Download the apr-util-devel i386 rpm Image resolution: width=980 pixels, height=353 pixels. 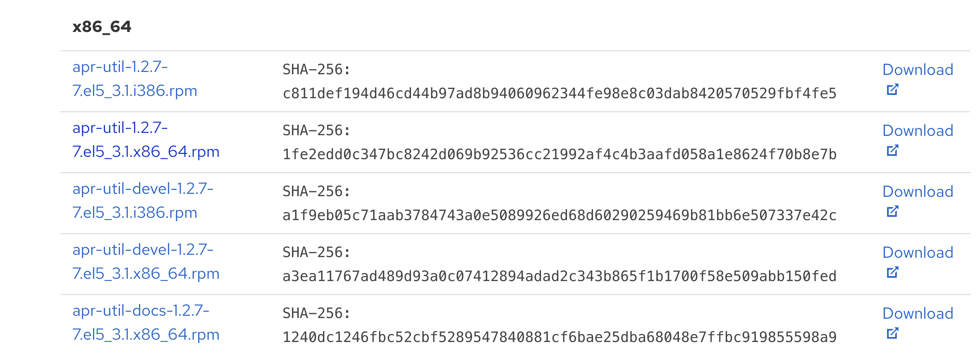[917, 191]
